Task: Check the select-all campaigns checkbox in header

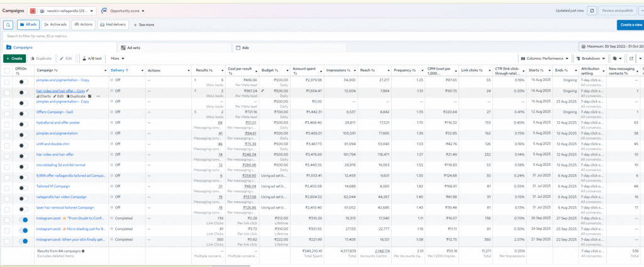Action: click(7, 70)
